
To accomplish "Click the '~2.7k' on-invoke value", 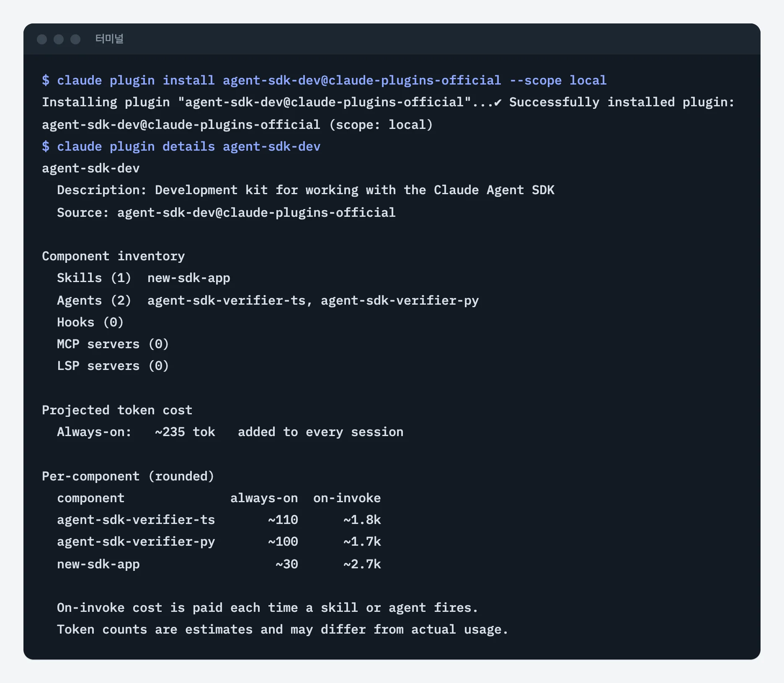I will pos(362,564).
